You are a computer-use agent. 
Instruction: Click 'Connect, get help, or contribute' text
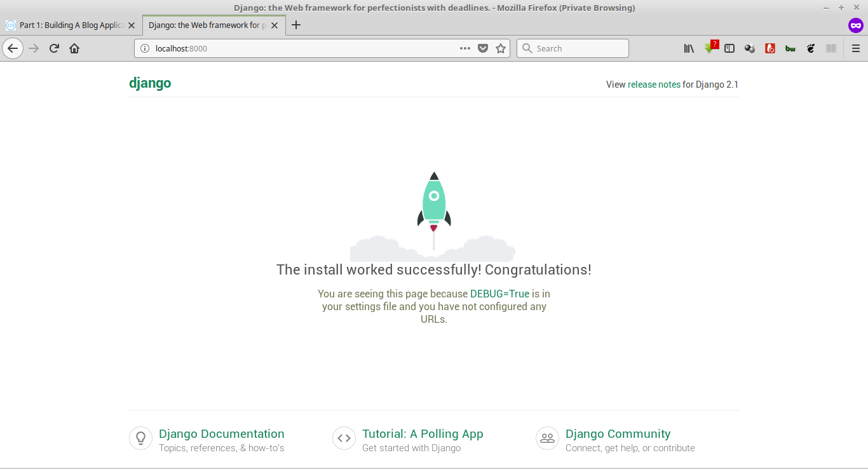pos(630,448)
